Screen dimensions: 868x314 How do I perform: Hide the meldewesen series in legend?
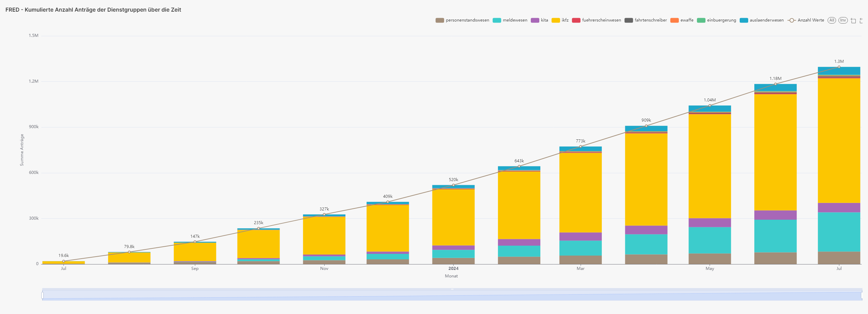[497, 21]
